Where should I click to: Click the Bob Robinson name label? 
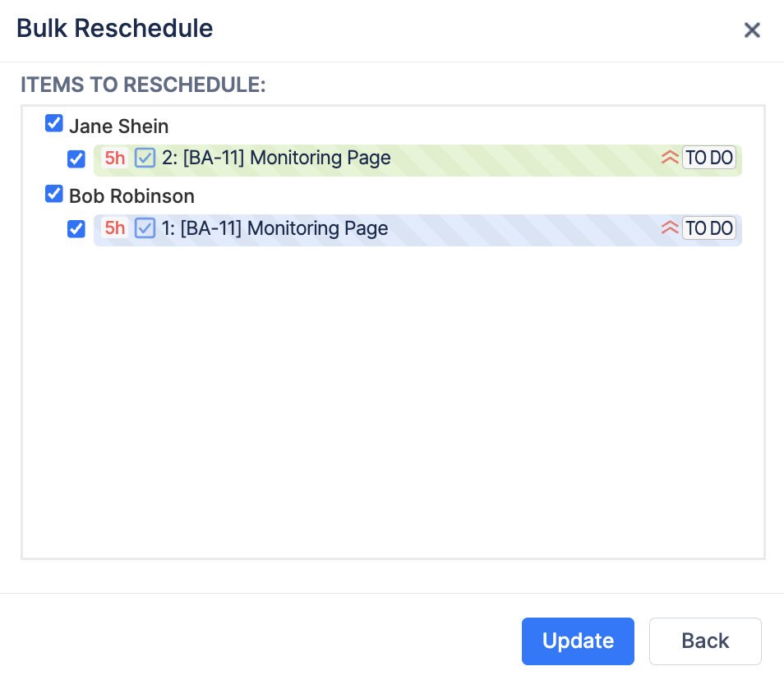(131, 196)
